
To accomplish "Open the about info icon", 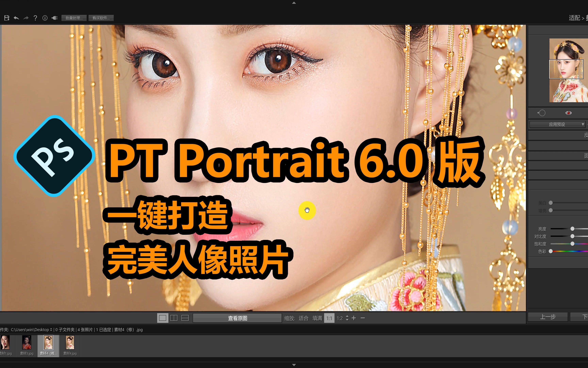I will coord(45,18).
